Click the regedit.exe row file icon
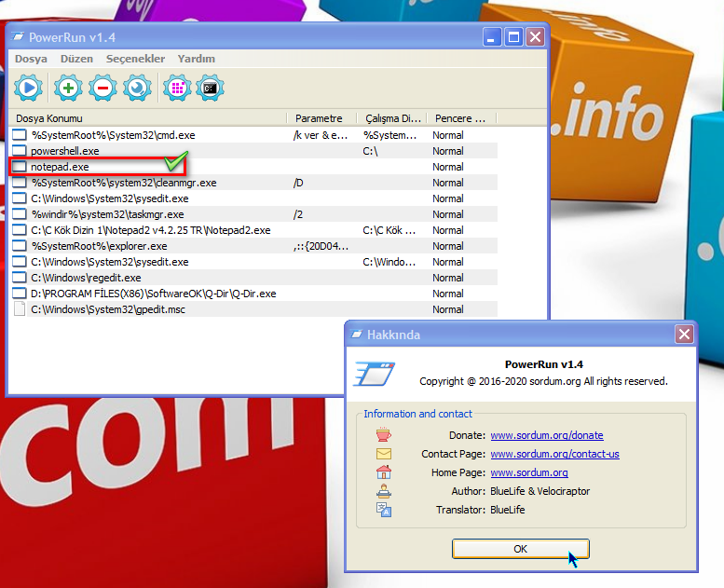The image size is (724, 588). click(x=20, y=278)
